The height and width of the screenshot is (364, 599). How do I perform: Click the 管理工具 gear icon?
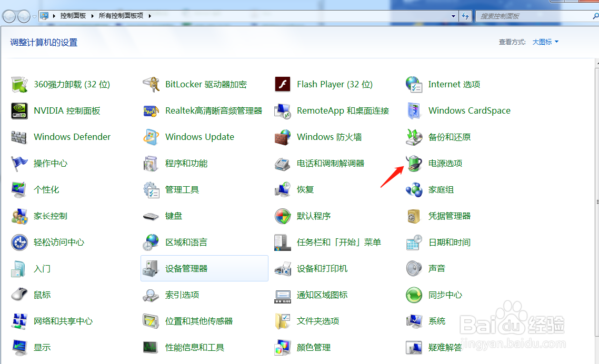(x=151, y=190)
